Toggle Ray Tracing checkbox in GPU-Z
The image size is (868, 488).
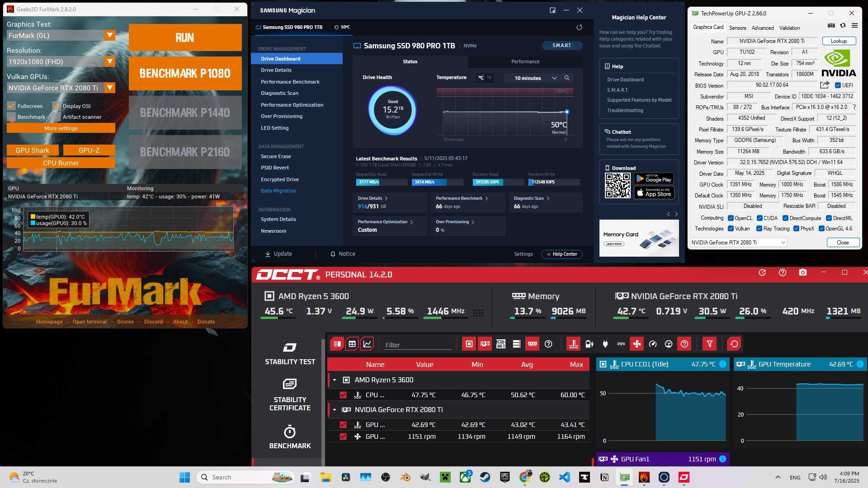pos(759,229)
